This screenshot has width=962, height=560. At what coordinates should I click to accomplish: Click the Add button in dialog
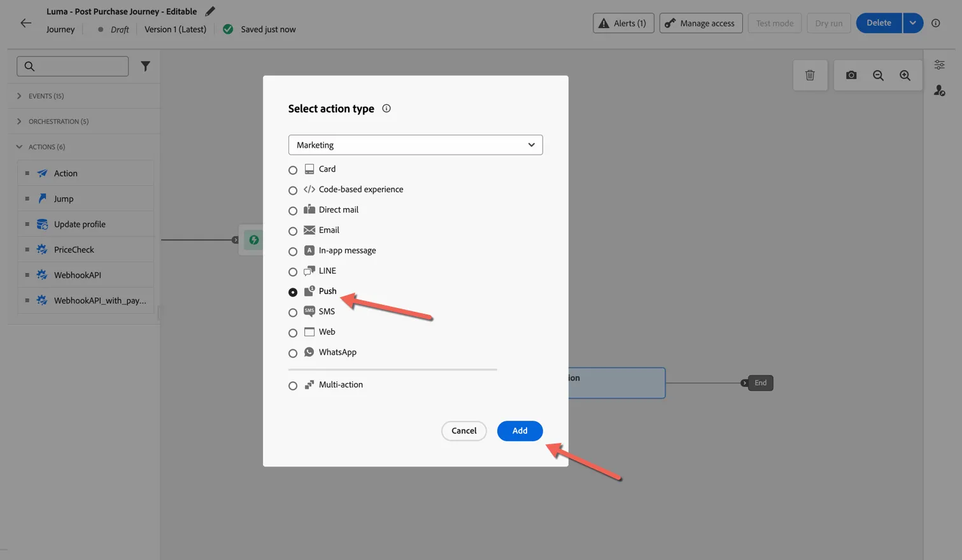click(520, 431)
